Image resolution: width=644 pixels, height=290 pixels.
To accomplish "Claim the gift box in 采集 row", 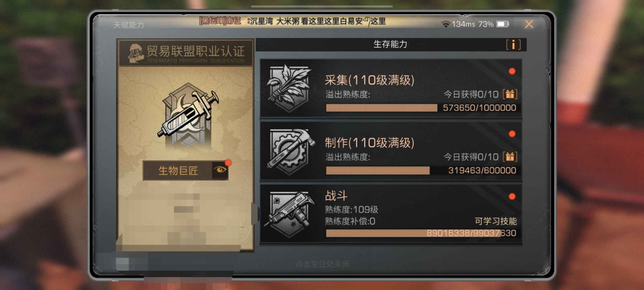I will [x=510, y=94].
